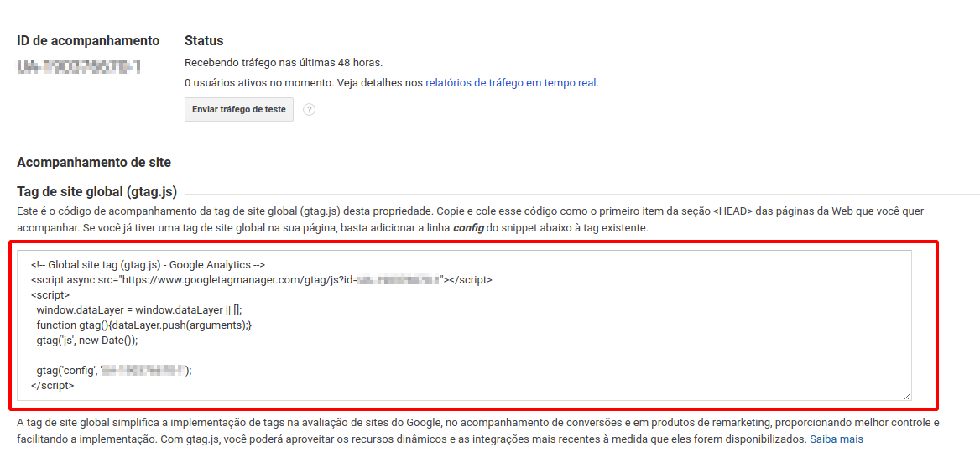Click the script async src code line
This screenshot has width=980, height=468.
tap(261, 279)
